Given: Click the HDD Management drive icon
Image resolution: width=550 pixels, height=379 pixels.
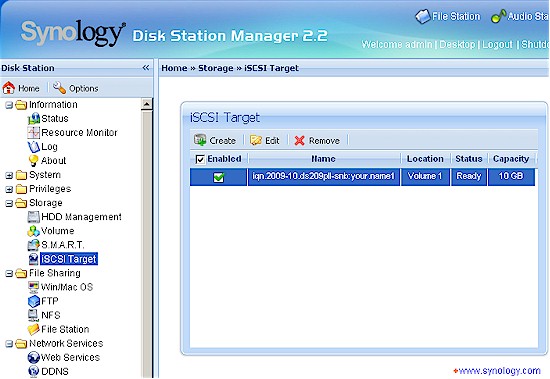Looking at the screenshot, I should pyautogui.click(x=34, y=217).
